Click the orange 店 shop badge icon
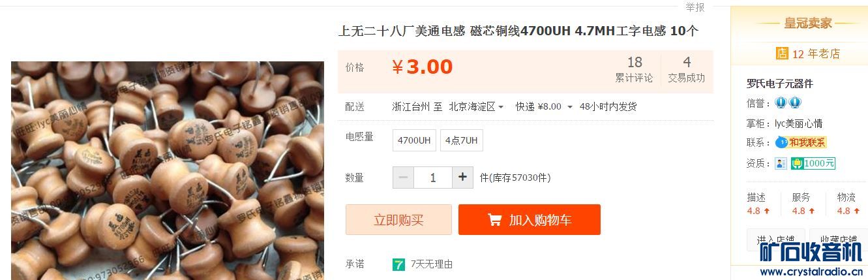Viewport: 868px width, 280px height. (x=782, y=54)
